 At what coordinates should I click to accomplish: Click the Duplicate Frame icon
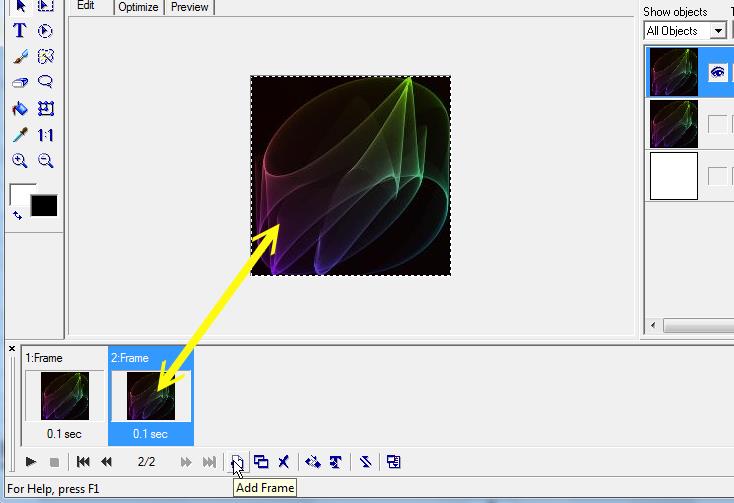click(261, 462)
